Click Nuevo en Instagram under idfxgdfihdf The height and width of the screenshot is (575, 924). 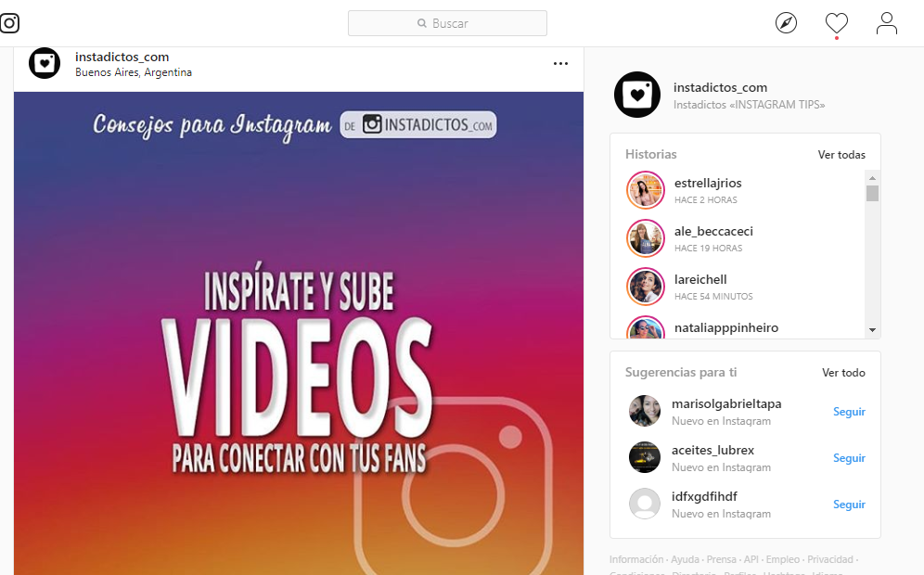point(721,515)
